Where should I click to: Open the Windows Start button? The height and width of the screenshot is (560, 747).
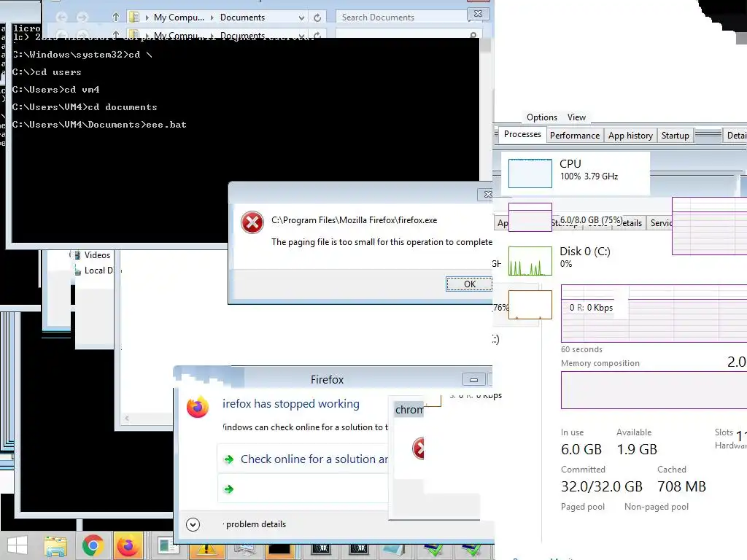[x=18, y=545]
